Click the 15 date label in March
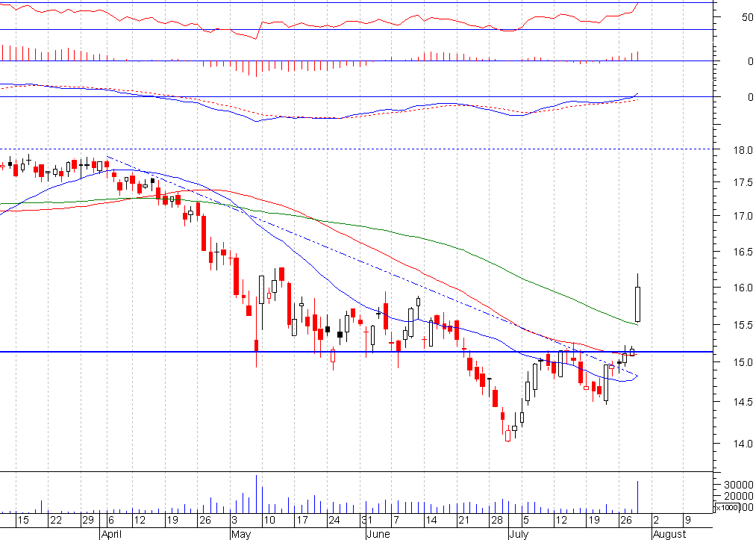The height and width of the screenshot is (540, 756). click(x=22, y=521)
